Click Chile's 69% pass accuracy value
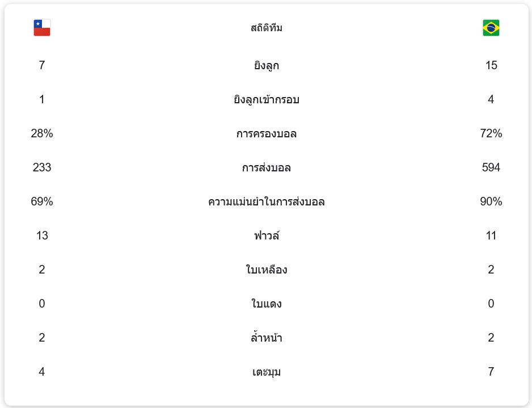 click(x=42, y=202)
